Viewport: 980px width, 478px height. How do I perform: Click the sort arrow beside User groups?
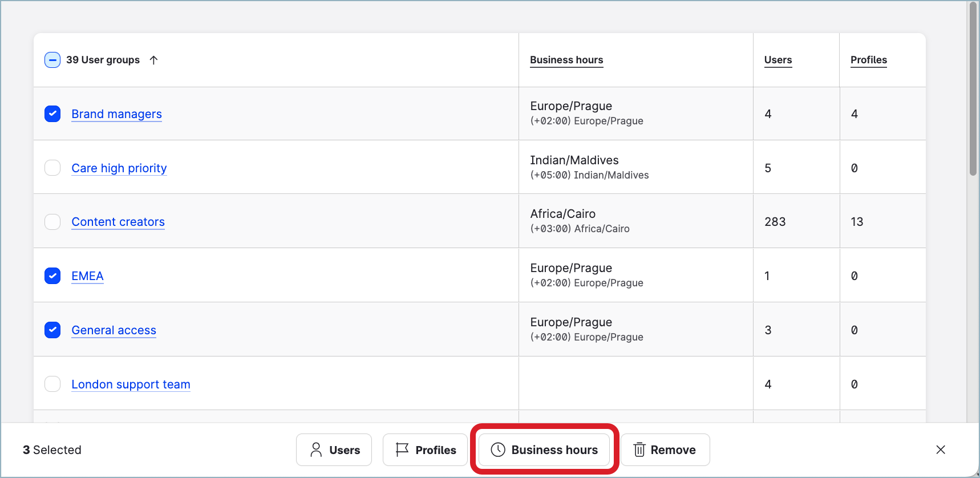pyautogui.click(x=153, y=60)
